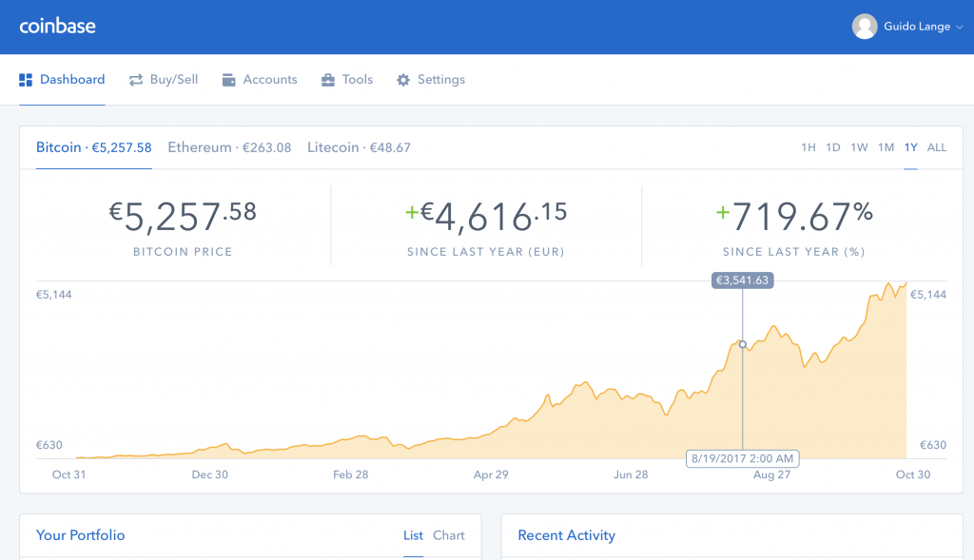Set the chart range to 1W

coord(859,147)
